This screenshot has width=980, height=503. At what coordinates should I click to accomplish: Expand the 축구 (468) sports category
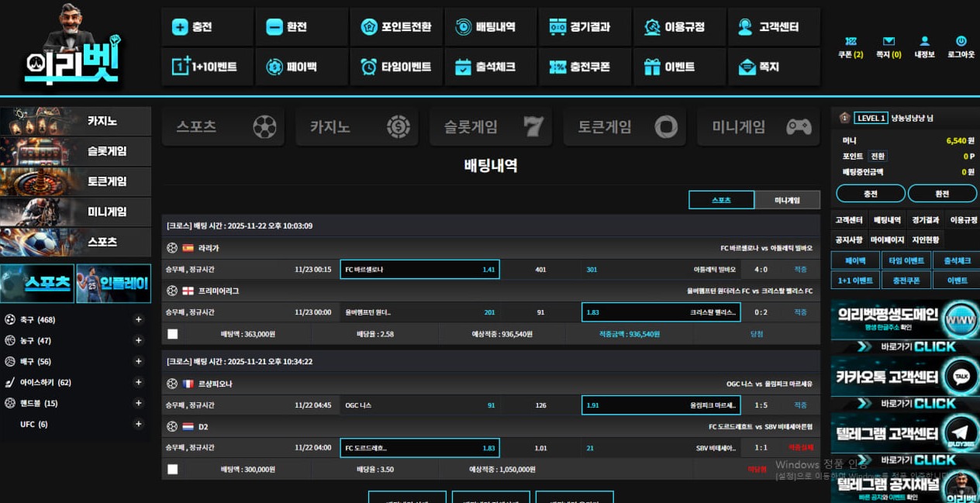139,319
